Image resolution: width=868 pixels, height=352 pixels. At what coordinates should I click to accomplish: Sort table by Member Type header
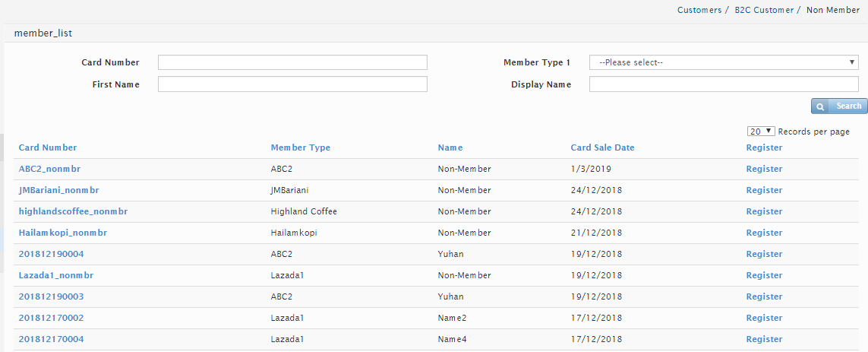click(x=300, y=147)
